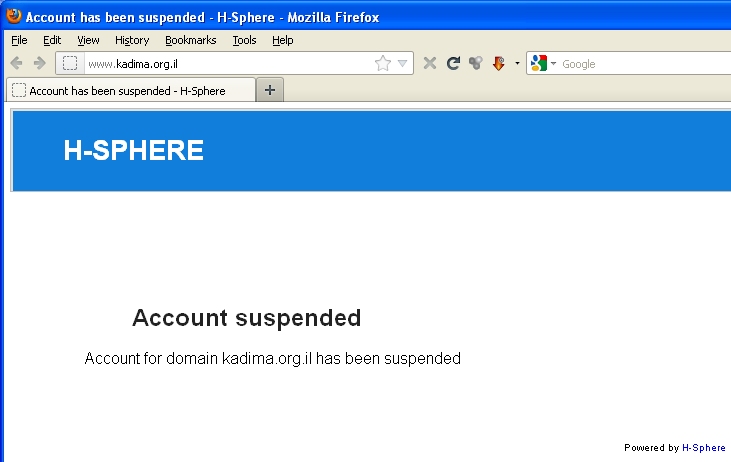Click the gray clover-shaped toolbar icon
The image size is (731, 462).
pyautogui.click(x=476, y=63)
